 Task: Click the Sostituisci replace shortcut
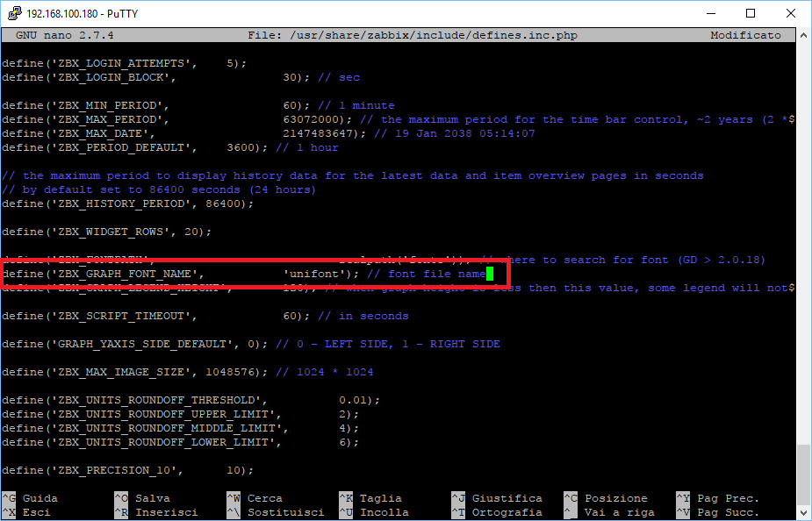click(275, 512)
